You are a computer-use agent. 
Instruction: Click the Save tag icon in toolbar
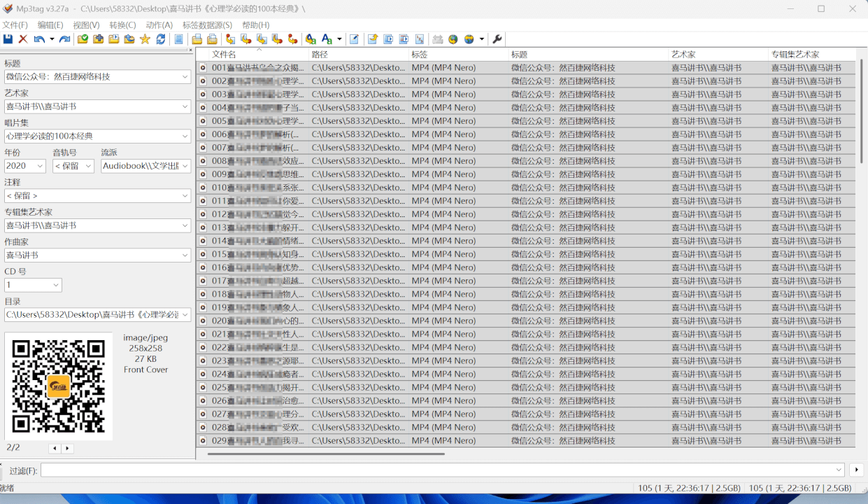(8, 39)
